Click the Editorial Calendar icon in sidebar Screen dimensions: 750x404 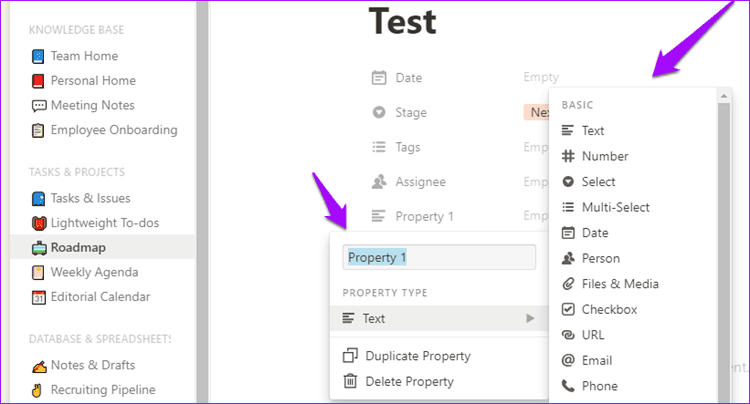click(x=39, y=297)
